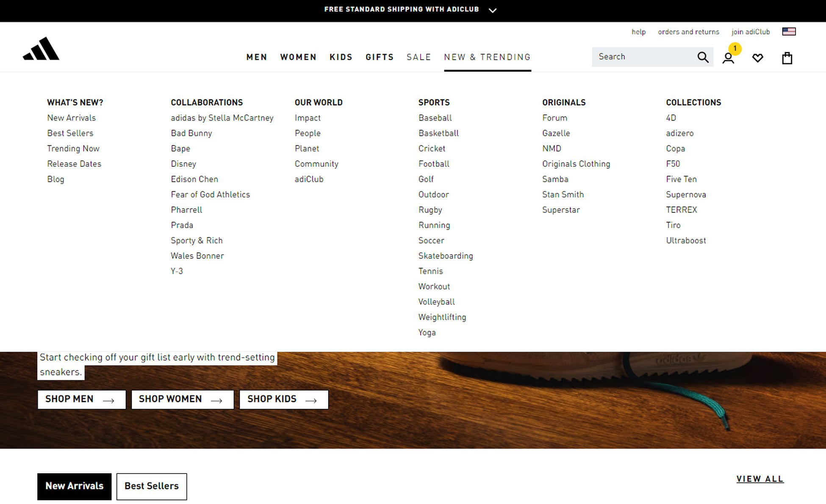Click the SHOP MEN button
This screenshot has height=504, width=826.
pos(82,399)
